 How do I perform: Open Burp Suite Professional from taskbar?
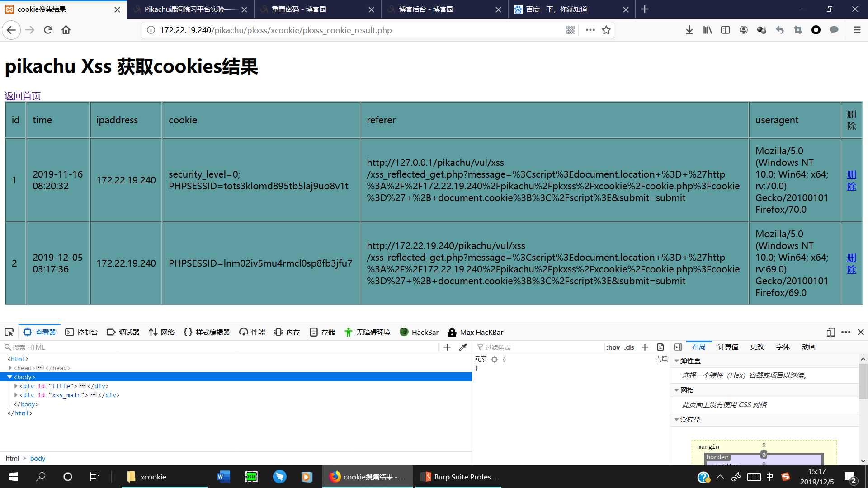459,477
